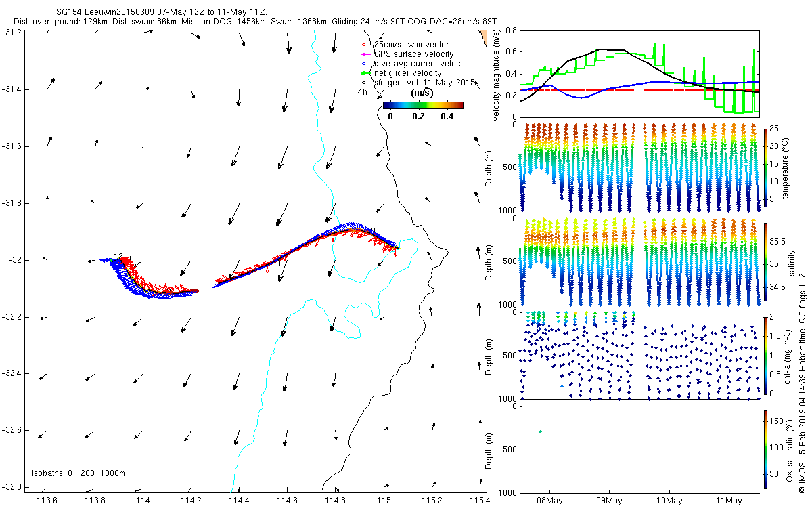Click the temperature (°C) colorbar
Viewport: 812px width, 508px height.
[765, 167]
